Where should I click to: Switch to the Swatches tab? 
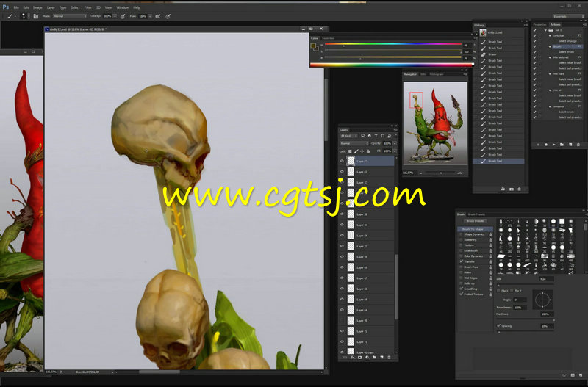tap(328, 38)
